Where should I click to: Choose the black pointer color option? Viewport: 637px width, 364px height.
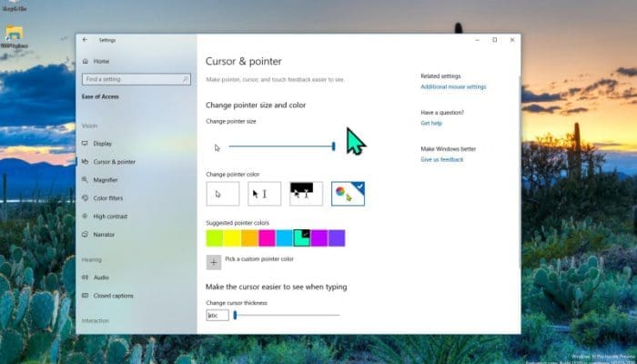click(x=264, y=194)
